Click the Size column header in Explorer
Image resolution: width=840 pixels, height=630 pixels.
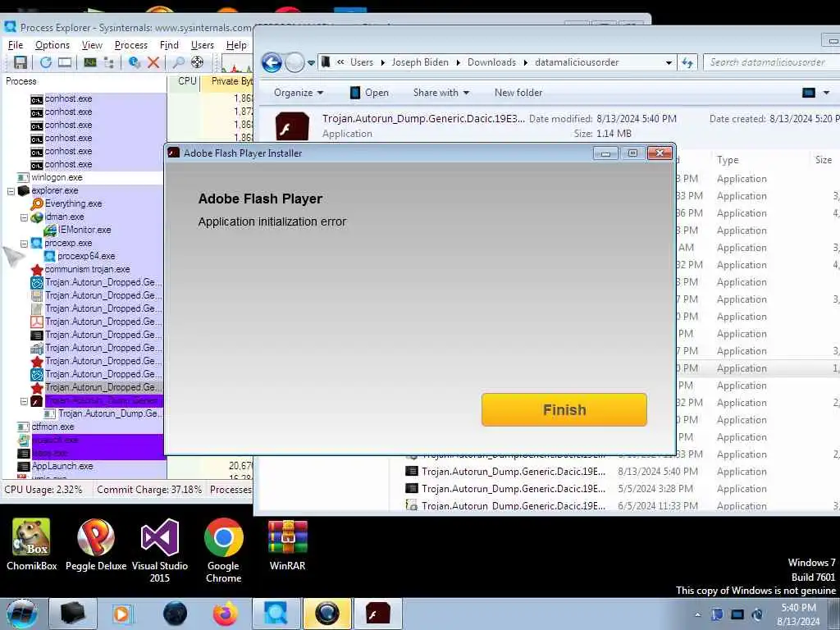[824, 160]
